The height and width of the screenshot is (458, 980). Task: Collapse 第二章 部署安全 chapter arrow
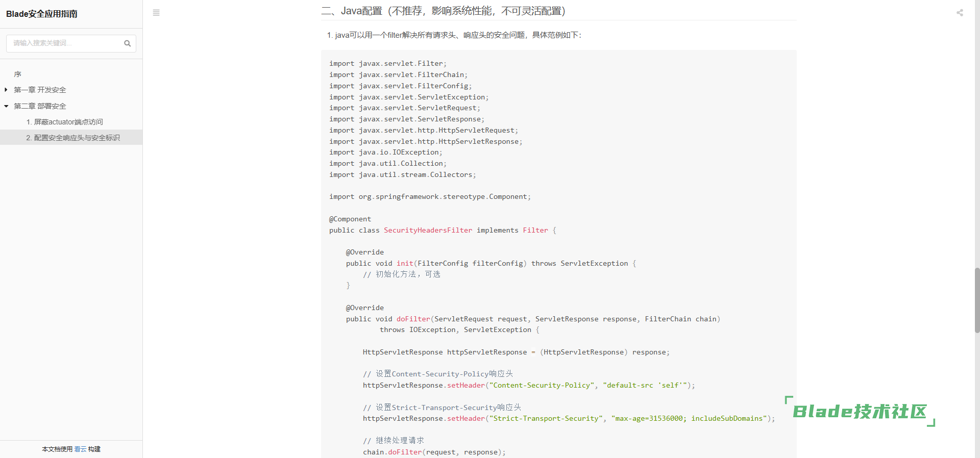point(6,106)
